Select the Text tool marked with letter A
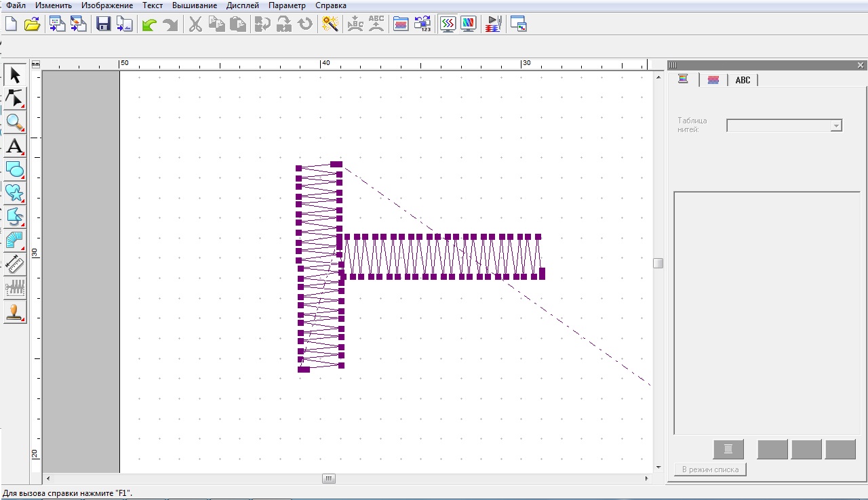This screenshot has width=868, height=500. [x=15, y=146]
